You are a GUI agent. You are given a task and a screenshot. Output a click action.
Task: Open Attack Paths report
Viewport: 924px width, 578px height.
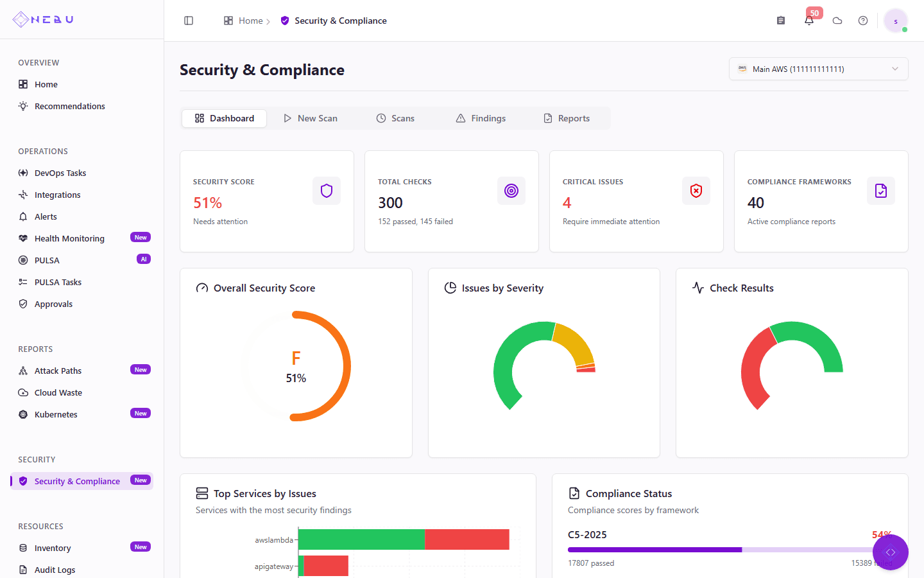coord(81,371)
